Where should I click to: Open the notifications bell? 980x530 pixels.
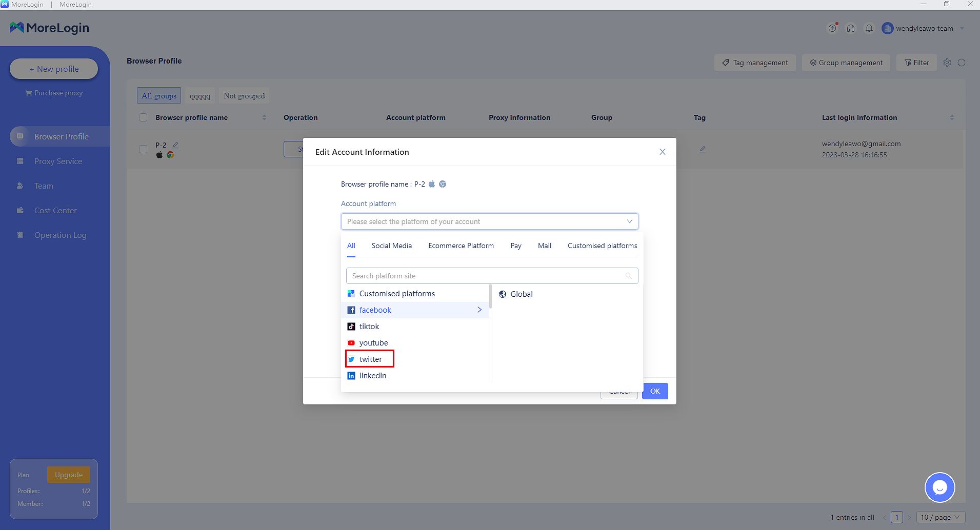[869, 28]
